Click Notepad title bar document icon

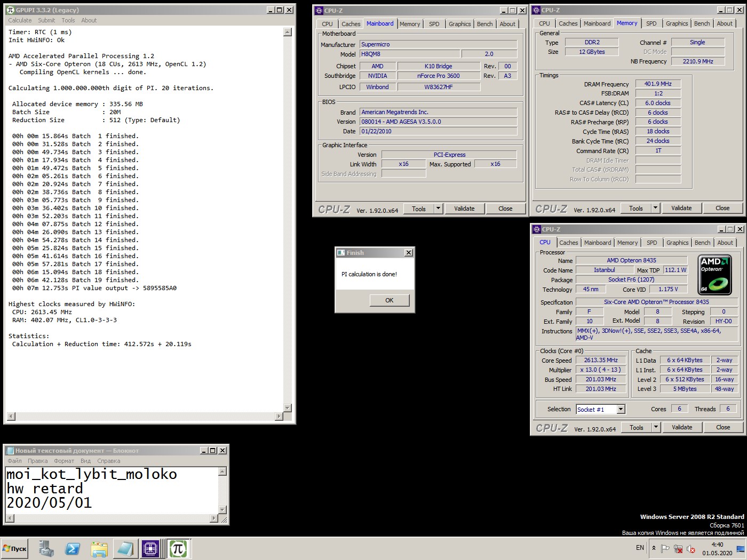[10, 451]
